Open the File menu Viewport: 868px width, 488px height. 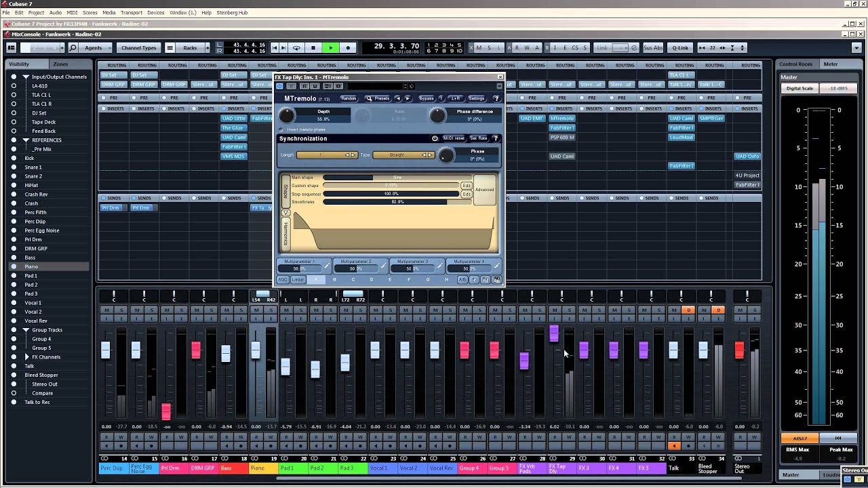[x=6, y=12]
